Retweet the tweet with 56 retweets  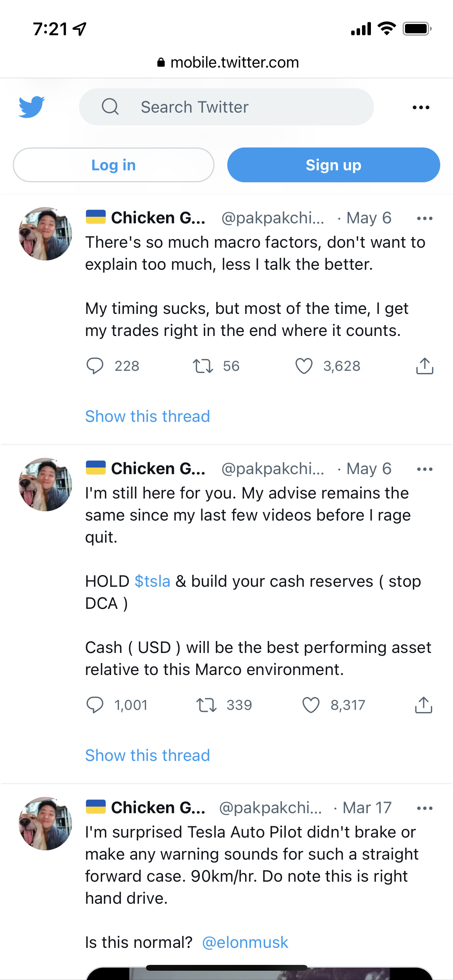[x=203, y=366]
